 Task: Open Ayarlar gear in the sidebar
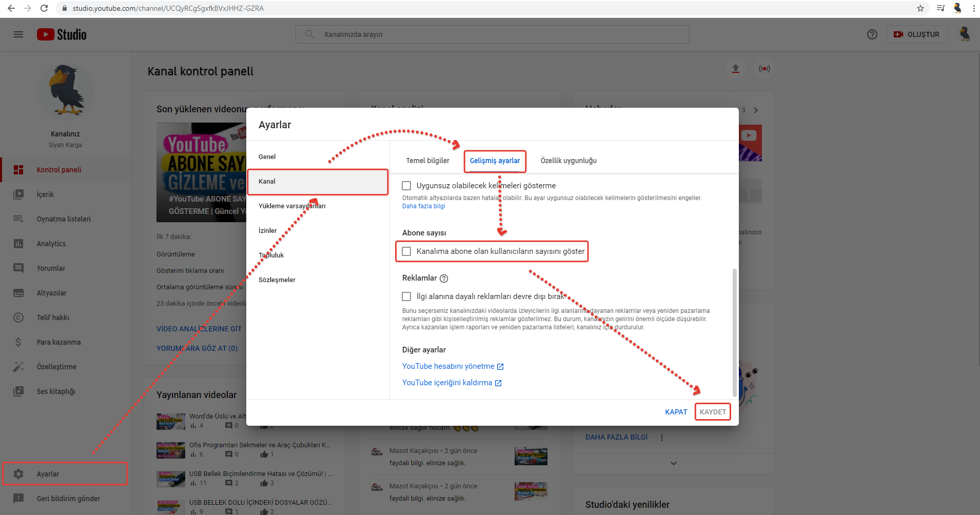[x=18, y=474]
